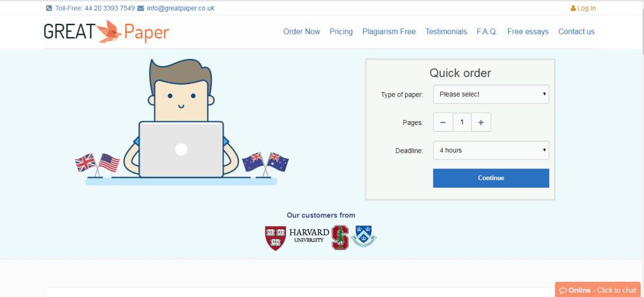Image resolution: width=644 pixels, height=297 pixels.
Task: Click the envelope icon next to email address
Action: coord(140,8)
